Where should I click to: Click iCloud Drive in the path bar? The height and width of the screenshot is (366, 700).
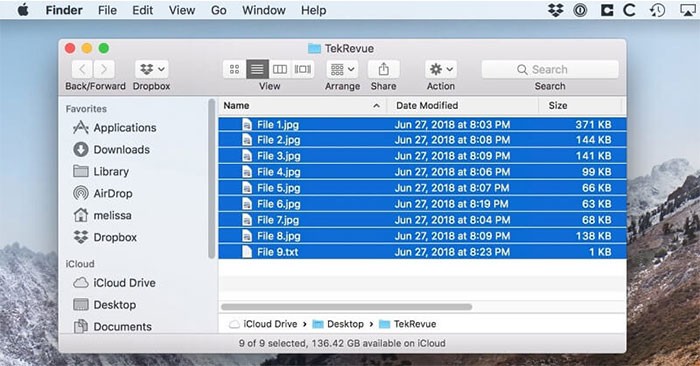click(263, 324)
